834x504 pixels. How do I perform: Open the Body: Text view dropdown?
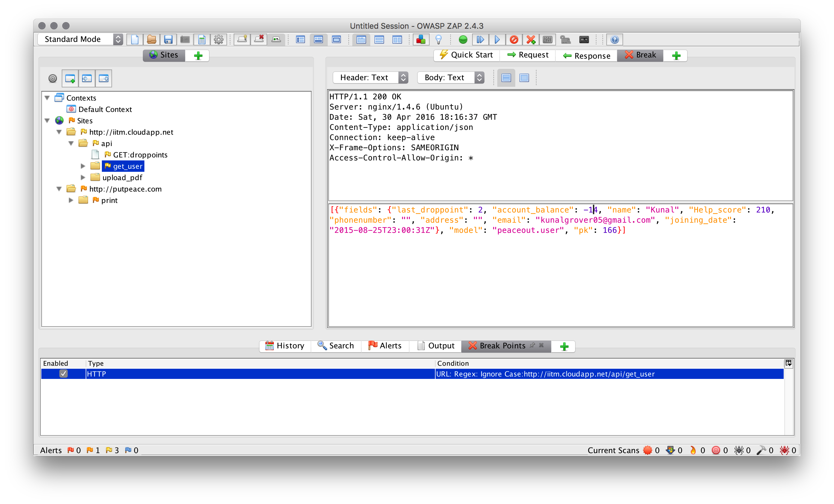coord(451,78)
